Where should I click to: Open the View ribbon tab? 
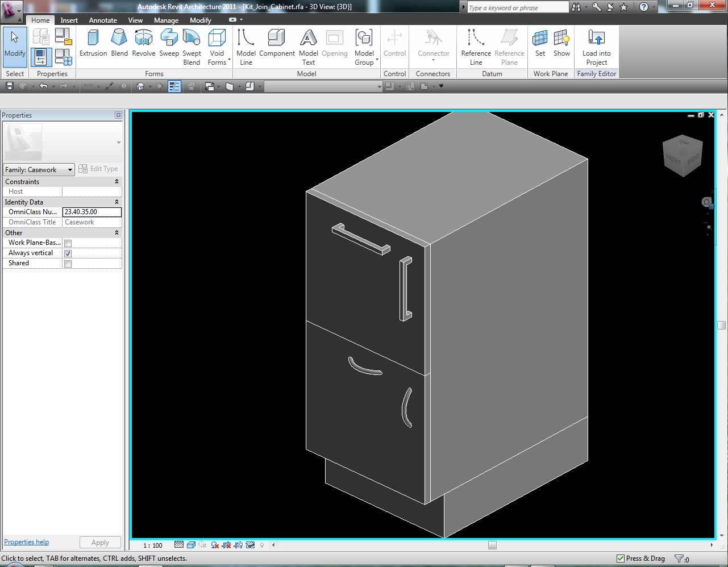[x=135, y=20]
